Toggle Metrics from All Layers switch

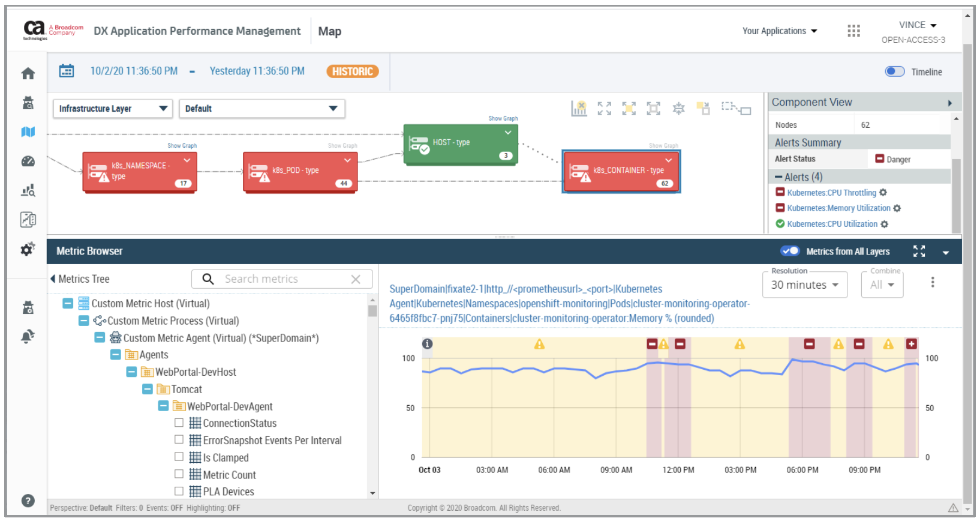click(x=789, y=251)
